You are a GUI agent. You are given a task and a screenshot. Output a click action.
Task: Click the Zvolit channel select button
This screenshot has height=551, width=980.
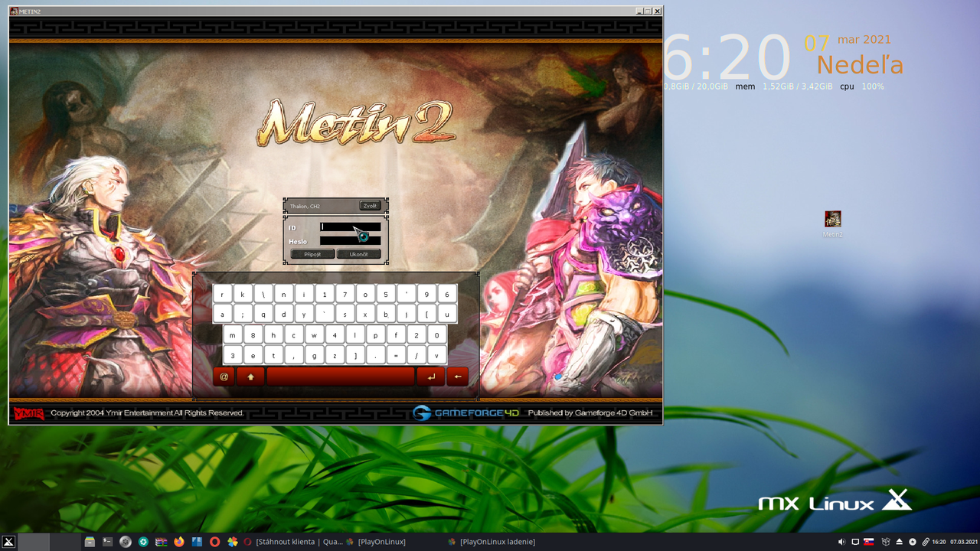click(370, 206)
